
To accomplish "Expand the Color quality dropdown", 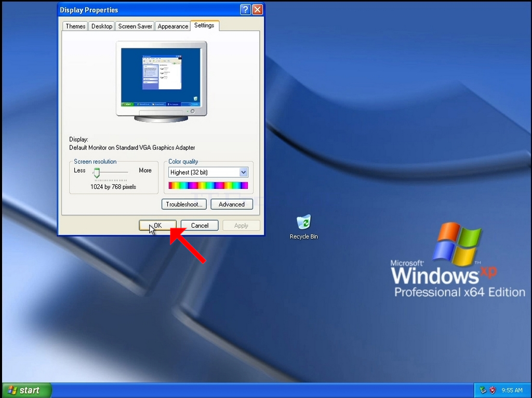I will click(243, 172).
